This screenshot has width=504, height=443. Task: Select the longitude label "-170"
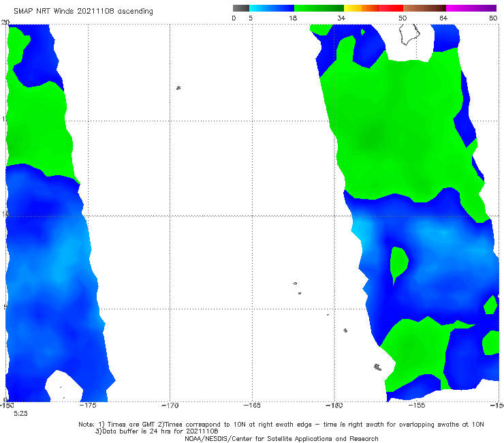170,406
